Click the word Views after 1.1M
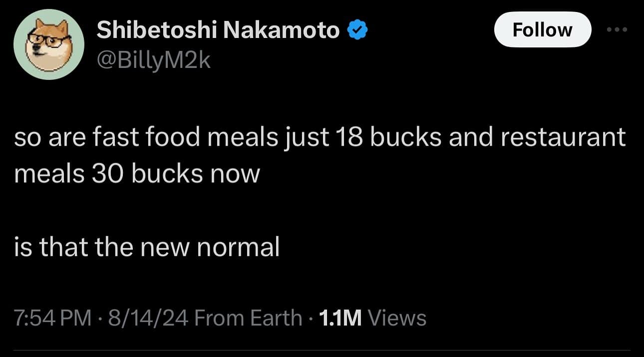 click(x=397, y=318)
